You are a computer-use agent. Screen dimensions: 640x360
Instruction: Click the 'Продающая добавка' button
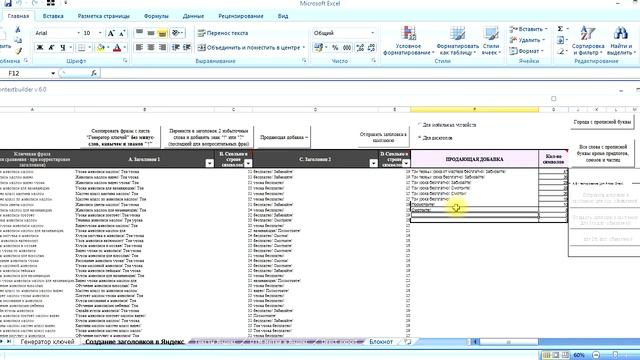point(284,138)
